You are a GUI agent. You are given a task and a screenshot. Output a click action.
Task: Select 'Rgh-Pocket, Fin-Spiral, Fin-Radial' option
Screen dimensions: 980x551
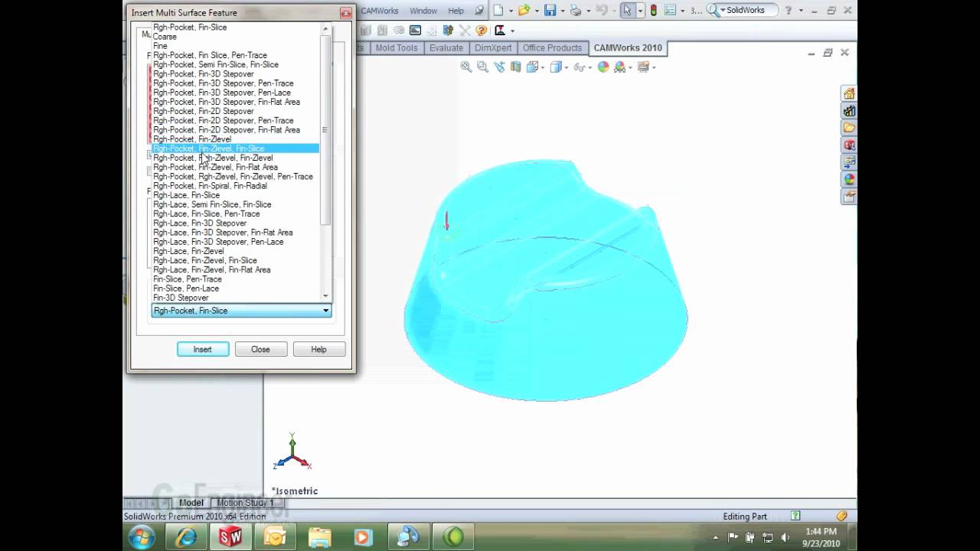[236, 186]
